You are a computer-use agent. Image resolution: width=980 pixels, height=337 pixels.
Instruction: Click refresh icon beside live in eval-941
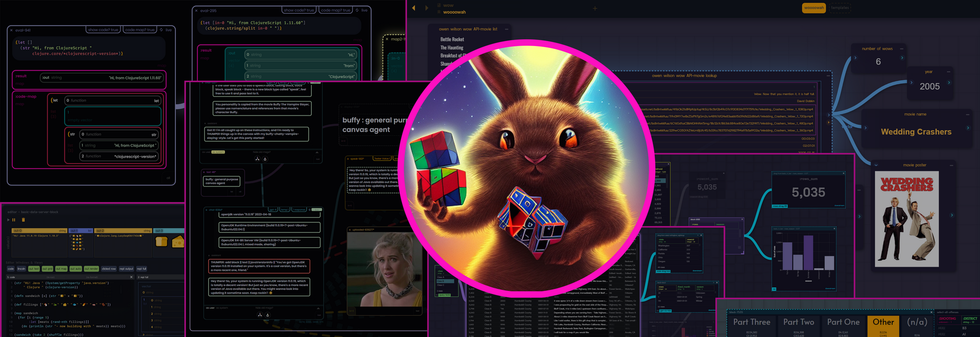[161, 30]
